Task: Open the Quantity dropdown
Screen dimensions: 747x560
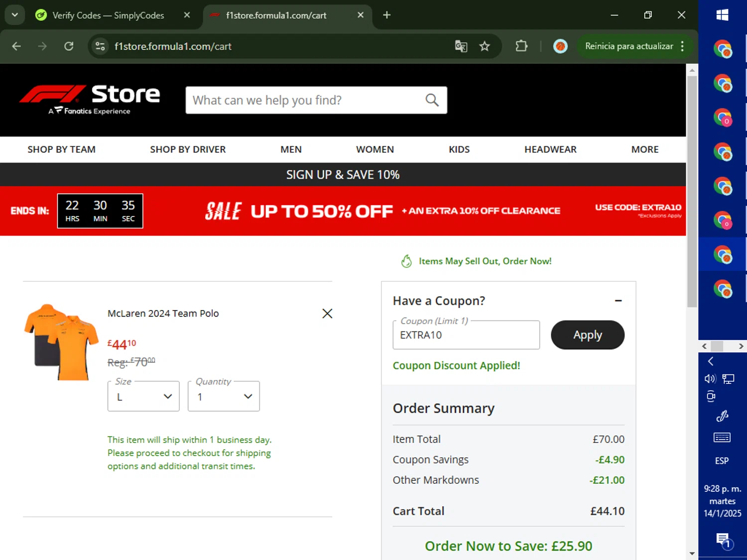Action: click(224, 397)
